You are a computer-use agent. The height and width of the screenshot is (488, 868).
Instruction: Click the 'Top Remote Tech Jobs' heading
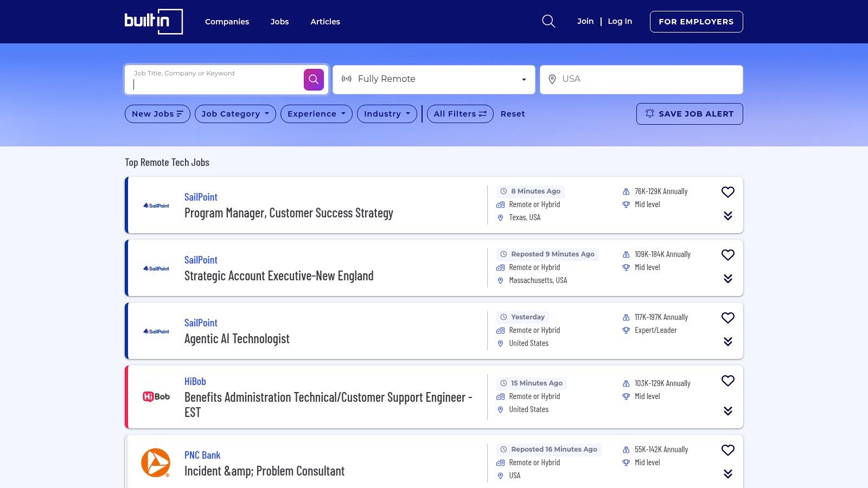[167, 162]
